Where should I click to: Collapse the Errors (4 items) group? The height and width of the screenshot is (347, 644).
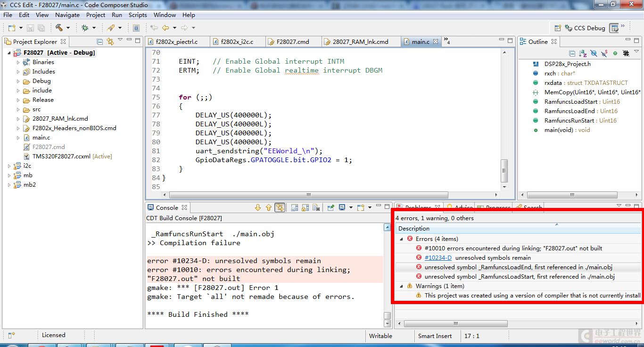tap(401, 239)
